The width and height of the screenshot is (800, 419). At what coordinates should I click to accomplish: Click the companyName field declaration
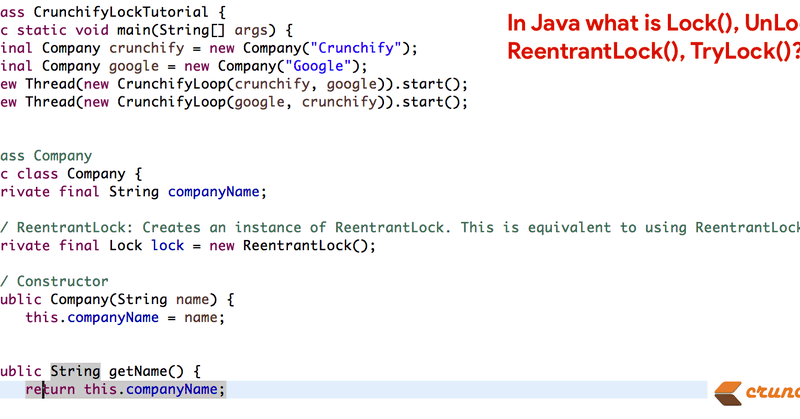point(133,192)
